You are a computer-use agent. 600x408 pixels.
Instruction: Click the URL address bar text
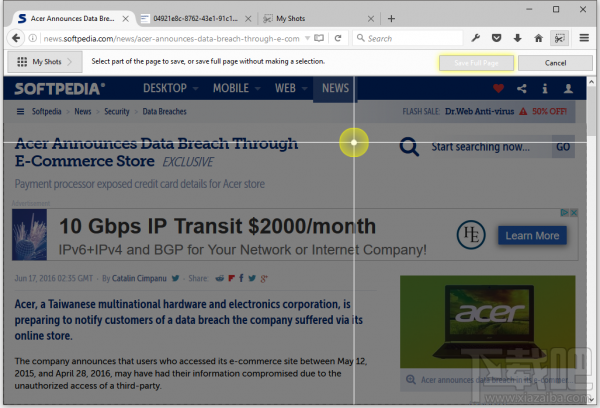point(171,38)
